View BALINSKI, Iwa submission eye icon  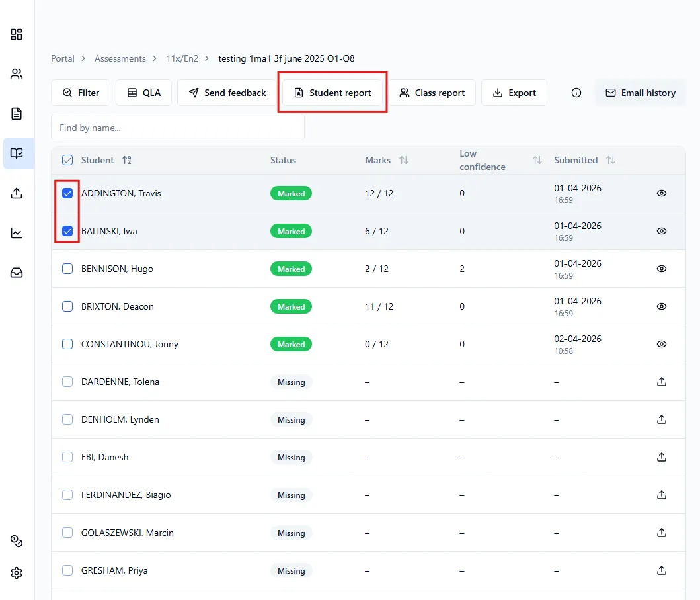(662, 231)
